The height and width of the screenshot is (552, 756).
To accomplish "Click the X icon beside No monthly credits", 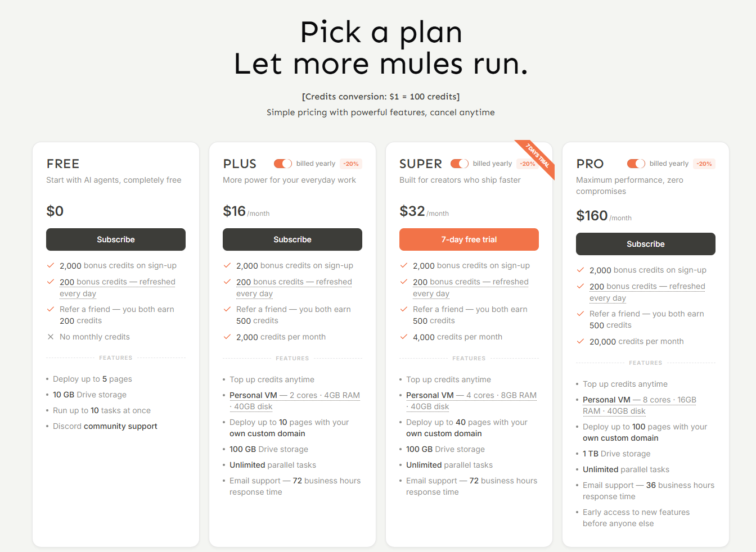I will 51,337.
